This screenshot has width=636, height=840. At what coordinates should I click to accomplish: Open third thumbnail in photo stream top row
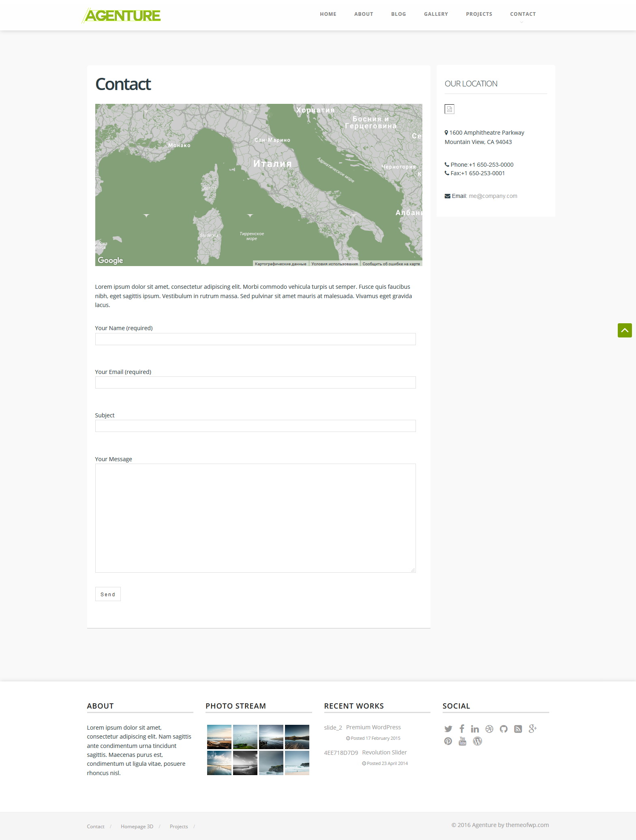[271, 737]
